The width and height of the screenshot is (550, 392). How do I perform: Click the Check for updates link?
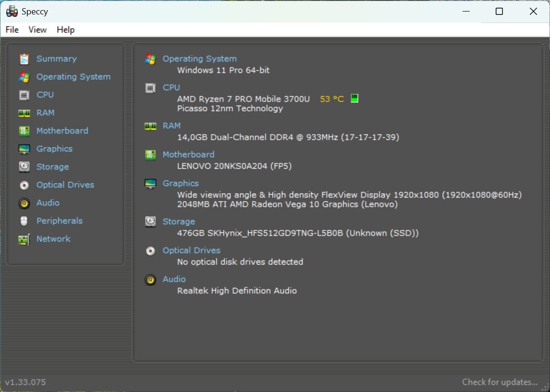499,382
